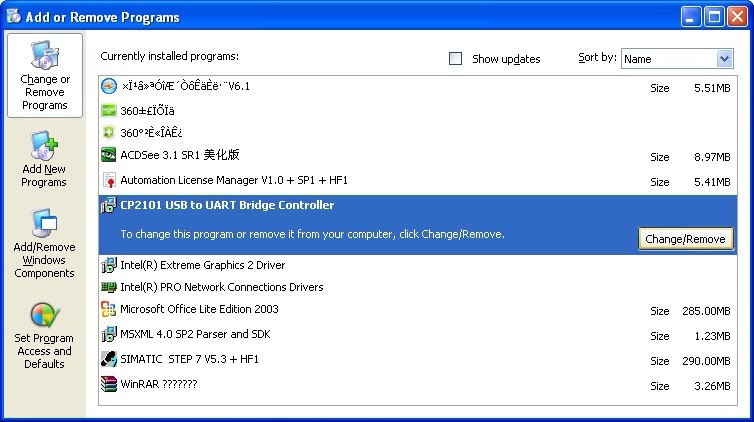
Task: Open Add New Programs section
Action: tap(44, 161)
